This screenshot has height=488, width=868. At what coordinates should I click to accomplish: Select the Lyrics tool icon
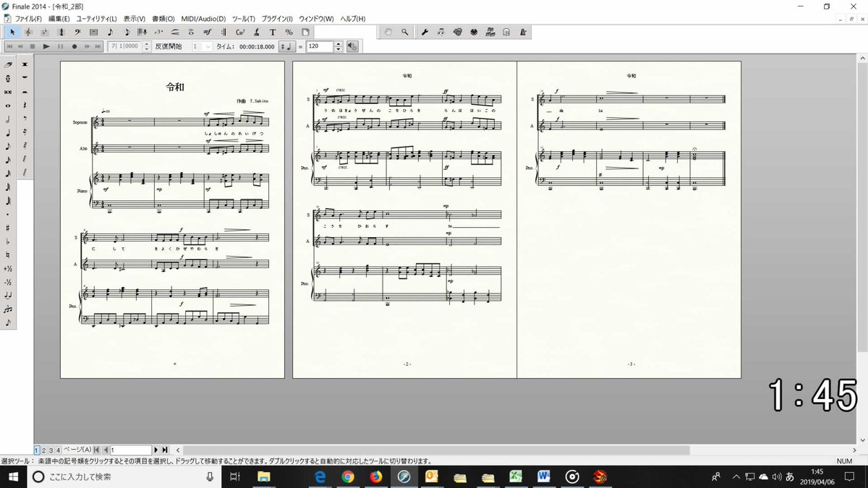coord(256,32)
